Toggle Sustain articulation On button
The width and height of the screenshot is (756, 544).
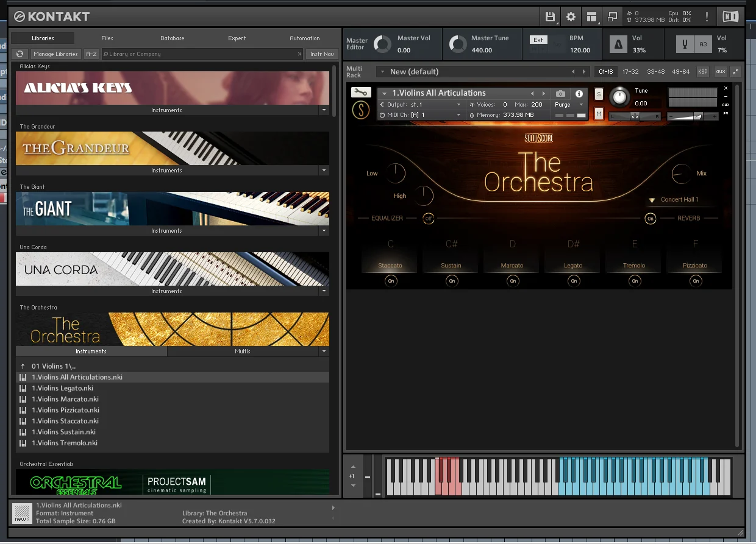point(452,281)
